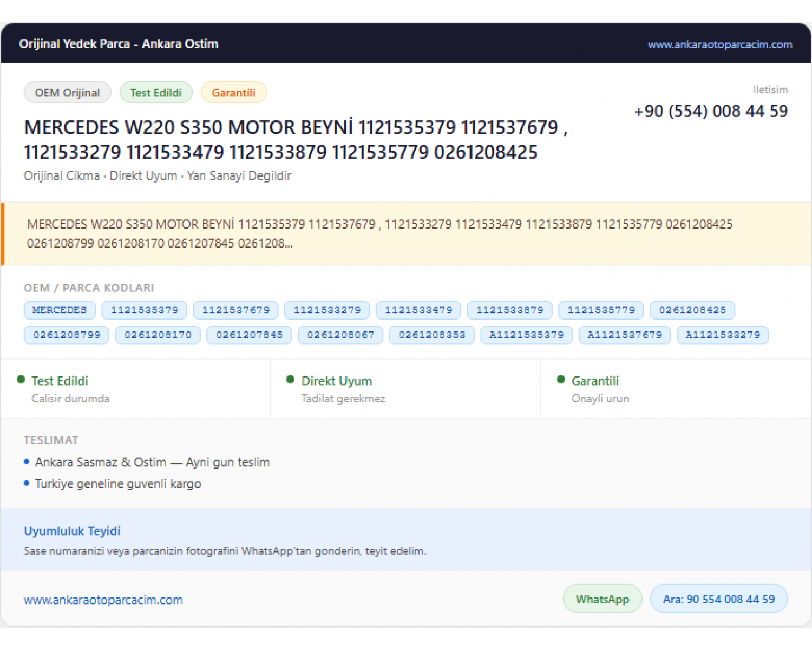Click the green dot beside Garantili feature
The height and width of the screenshot is (650, 812).
click(561, 380)
